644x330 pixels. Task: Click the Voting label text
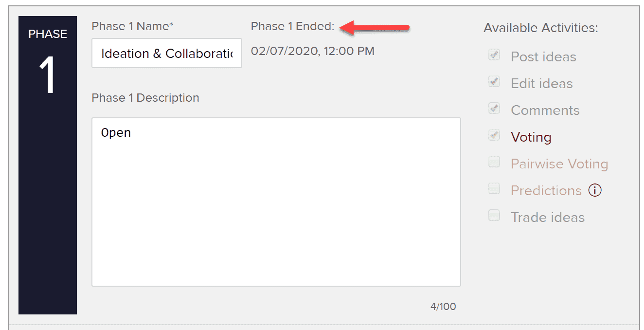click(531, 137)
